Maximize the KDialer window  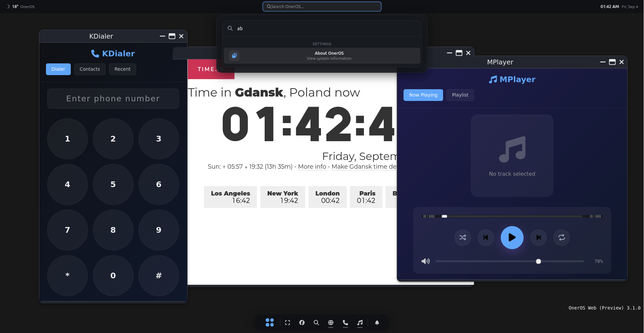(x=172, y=36)
